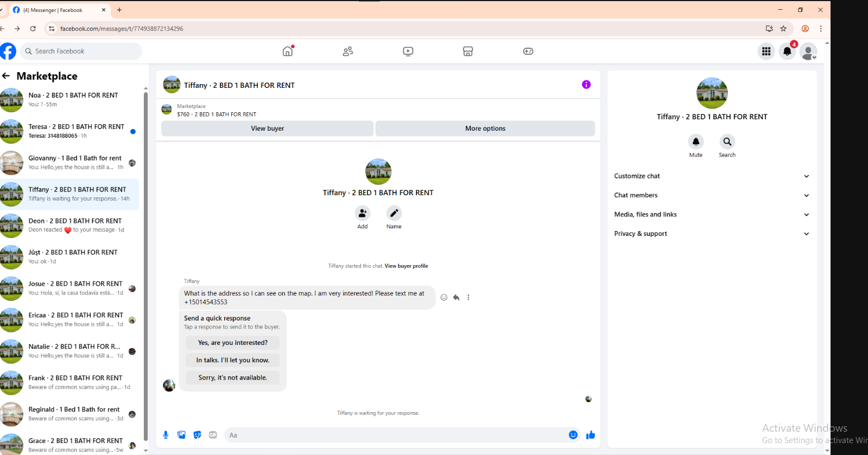Send a thumbs-up like

[x=591, y=435]
